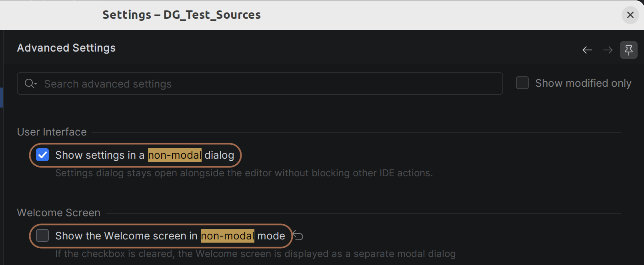Select the Welcome Screen section header

(59, 213)
